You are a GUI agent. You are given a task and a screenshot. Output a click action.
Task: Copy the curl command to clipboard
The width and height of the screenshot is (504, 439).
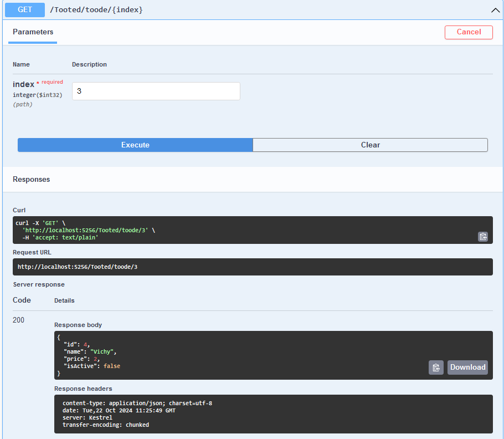[x=483, y=237]
